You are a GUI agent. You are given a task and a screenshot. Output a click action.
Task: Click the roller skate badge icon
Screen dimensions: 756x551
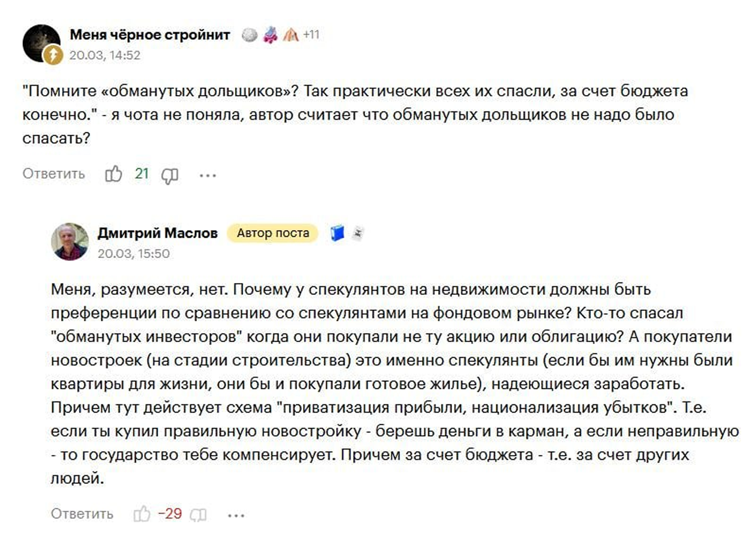270,35
